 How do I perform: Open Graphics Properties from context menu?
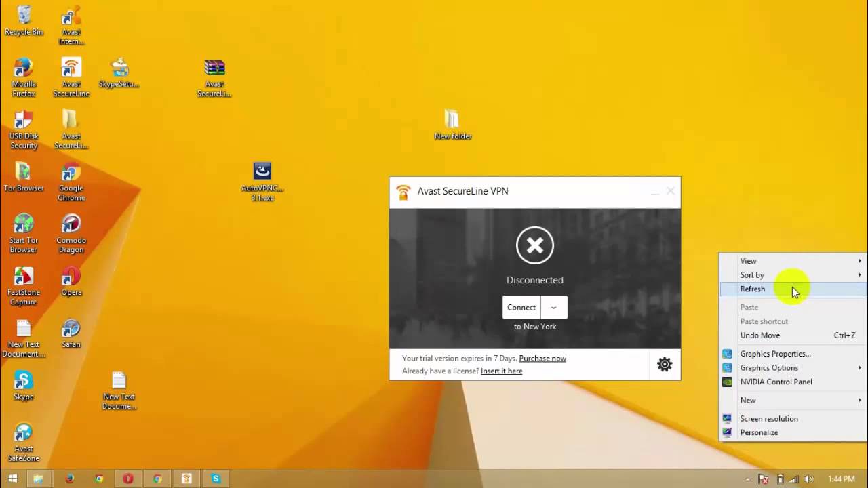coord(793,354)
